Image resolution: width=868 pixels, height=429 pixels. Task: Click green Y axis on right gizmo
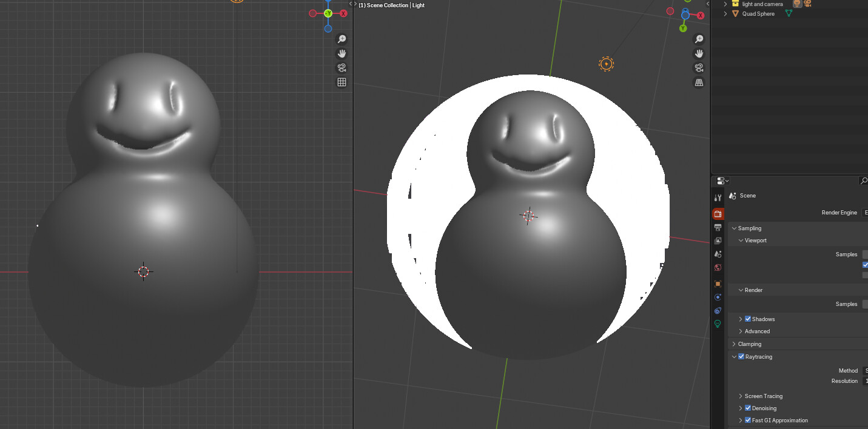click(683, 28)
